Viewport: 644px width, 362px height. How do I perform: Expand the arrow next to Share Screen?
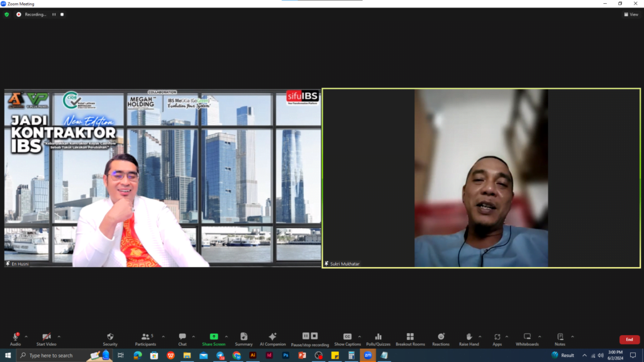[226, 336]
